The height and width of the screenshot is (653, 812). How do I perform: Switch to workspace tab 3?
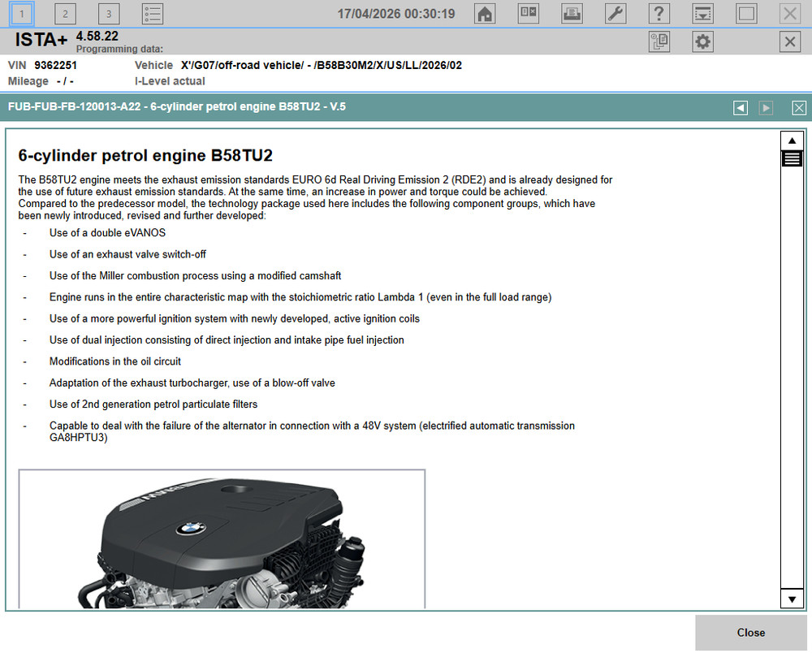pyautogui.click(x=108, y=13)
